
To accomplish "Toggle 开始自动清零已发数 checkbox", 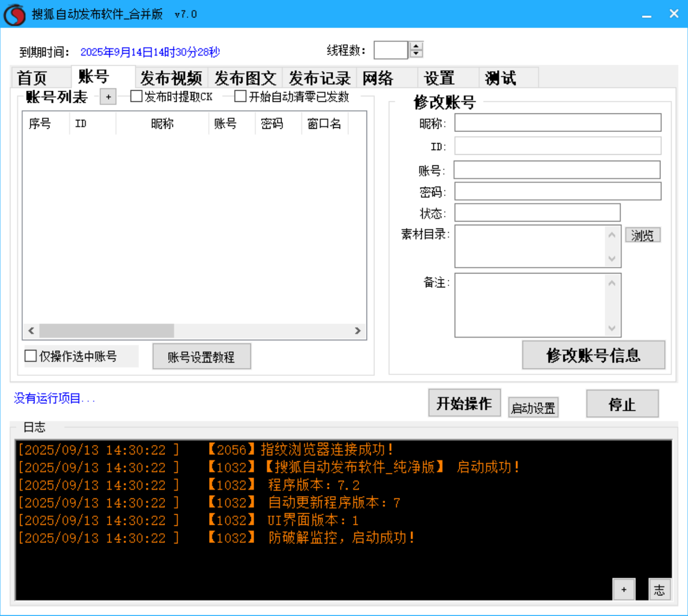I will 241,96.
